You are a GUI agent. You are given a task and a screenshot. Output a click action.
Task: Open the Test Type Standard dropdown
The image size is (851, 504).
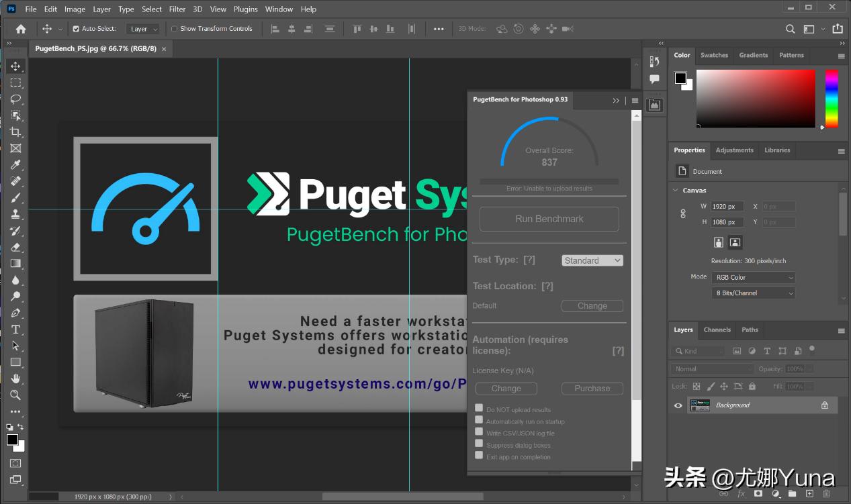coord(592,260)
